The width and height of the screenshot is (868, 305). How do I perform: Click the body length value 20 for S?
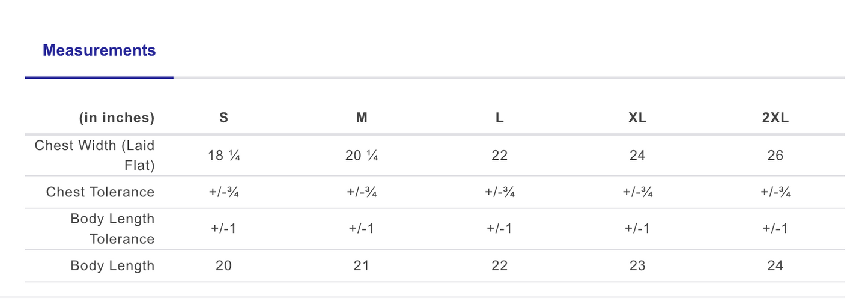click(223, 266)
